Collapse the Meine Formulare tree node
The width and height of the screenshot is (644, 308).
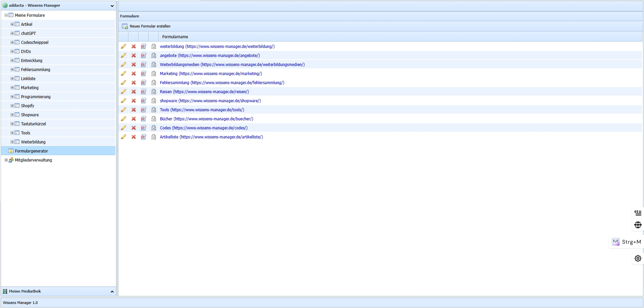(6, 15)
